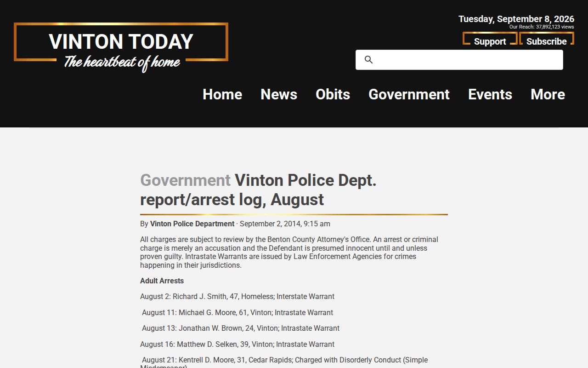588x368 pixels.
Task: Open the Vinton Today logo homepage
Action: point(121,48)
